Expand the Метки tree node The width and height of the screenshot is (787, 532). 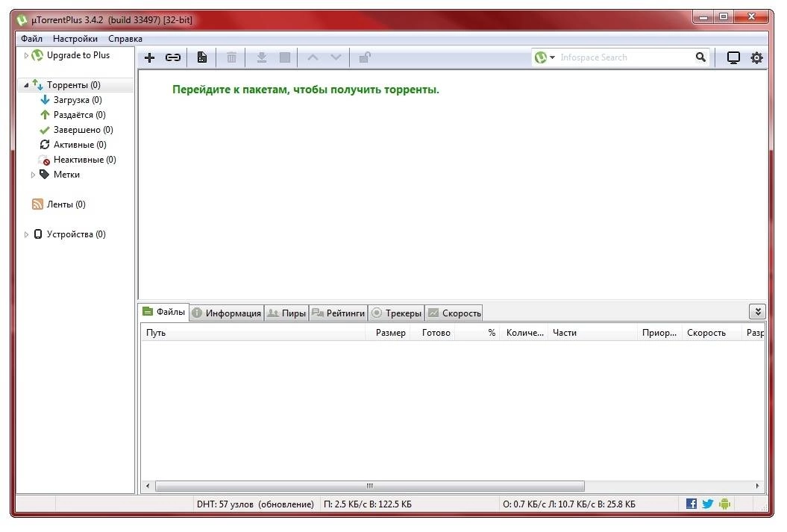(33, 175)
